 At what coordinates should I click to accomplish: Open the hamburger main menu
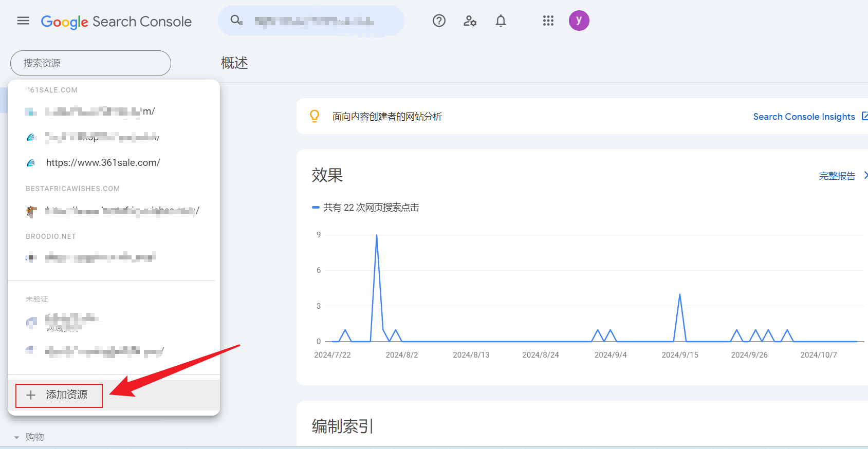(x=23, y=21)
